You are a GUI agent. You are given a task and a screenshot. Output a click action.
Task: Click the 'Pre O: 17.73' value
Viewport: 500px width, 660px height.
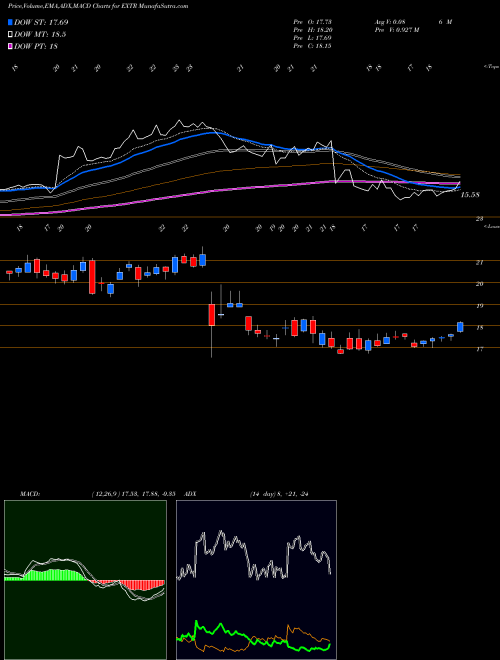coord(313,22)
